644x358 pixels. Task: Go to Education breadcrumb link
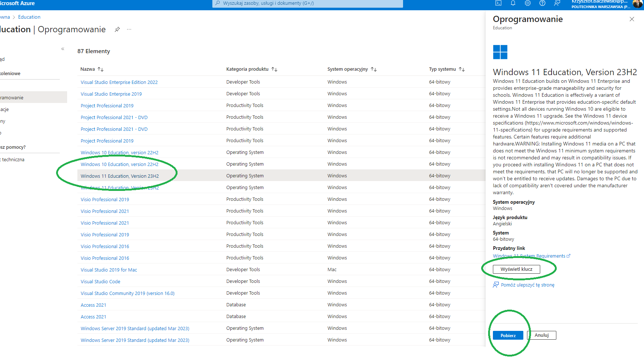pos(29,17)
